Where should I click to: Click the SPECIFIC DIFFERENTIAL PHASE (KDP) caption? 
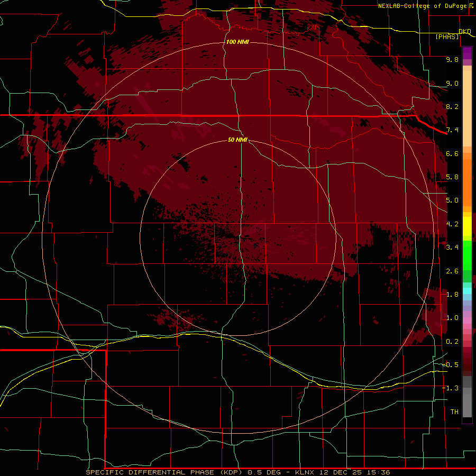click(164, 472)
